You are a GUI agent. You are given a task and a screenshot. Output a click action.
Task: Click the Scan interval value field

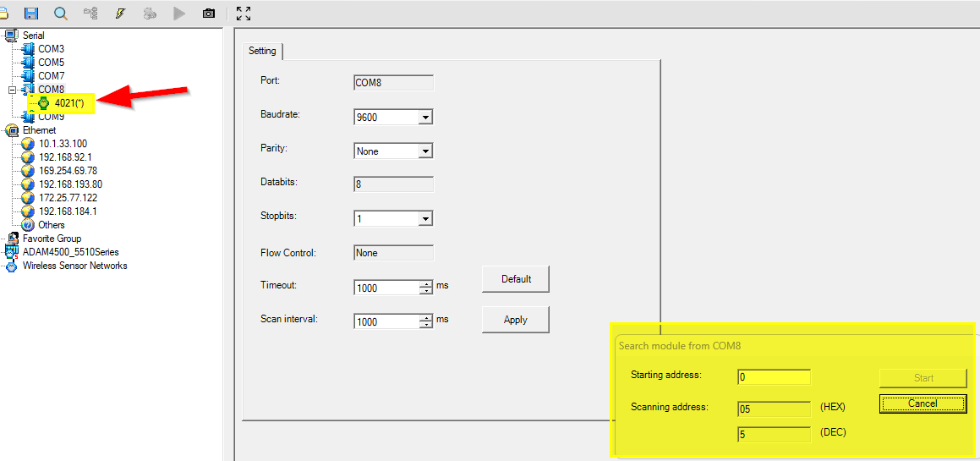pyautogui.click(x=387, y=321)
